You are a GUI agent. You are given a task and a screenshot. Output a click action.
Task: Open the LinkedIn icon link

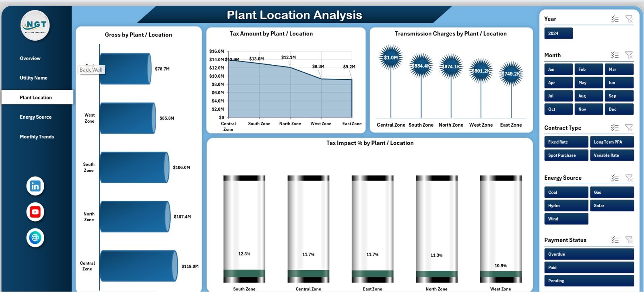click(35, 186)
